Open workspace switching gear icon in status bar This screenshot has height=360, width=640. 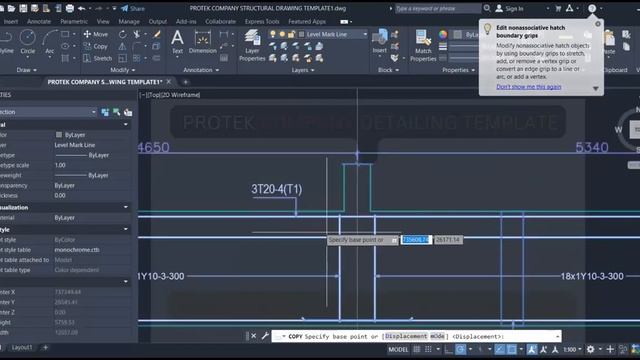click(x=590, y=349)
